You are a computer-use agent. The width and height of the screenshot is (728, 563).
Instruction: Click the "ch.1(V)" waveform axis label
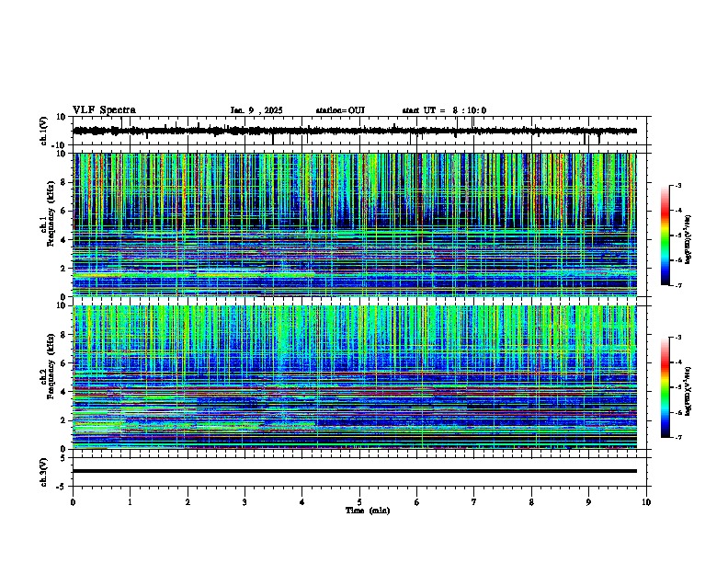click(x=44, y=131)
